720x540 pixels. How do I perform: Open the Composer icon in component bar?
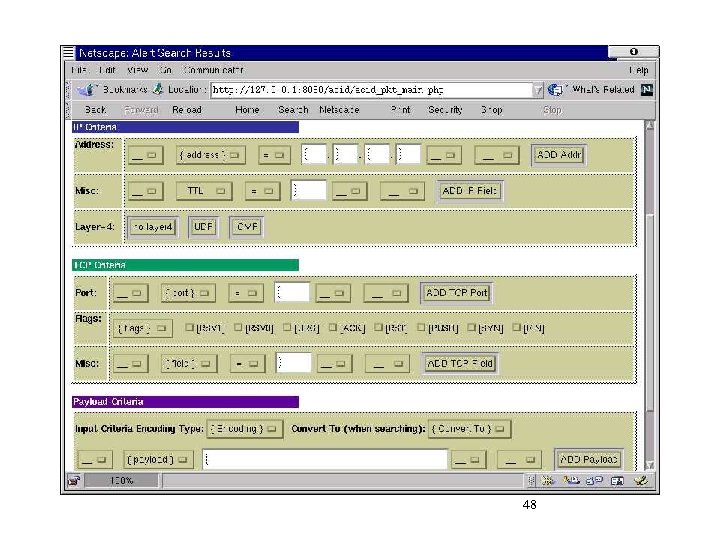point(641,481)
